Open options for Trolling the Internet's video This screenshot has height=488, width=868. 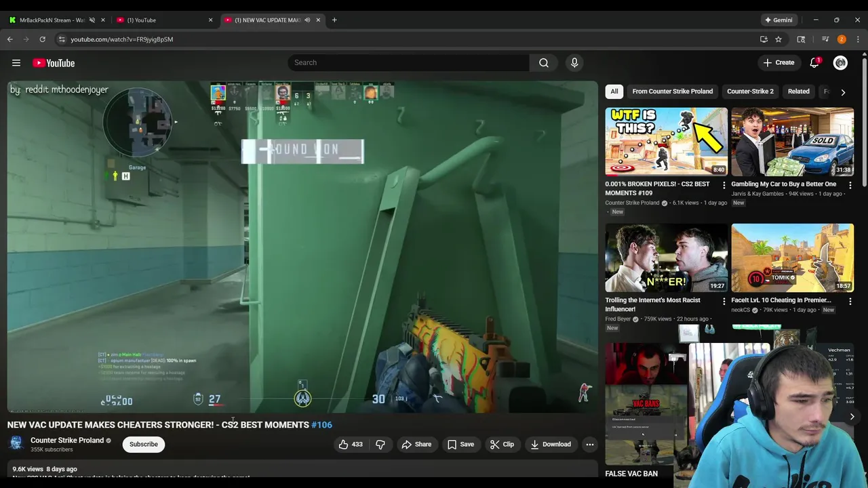pyautogui.click(x=724, y=301)
